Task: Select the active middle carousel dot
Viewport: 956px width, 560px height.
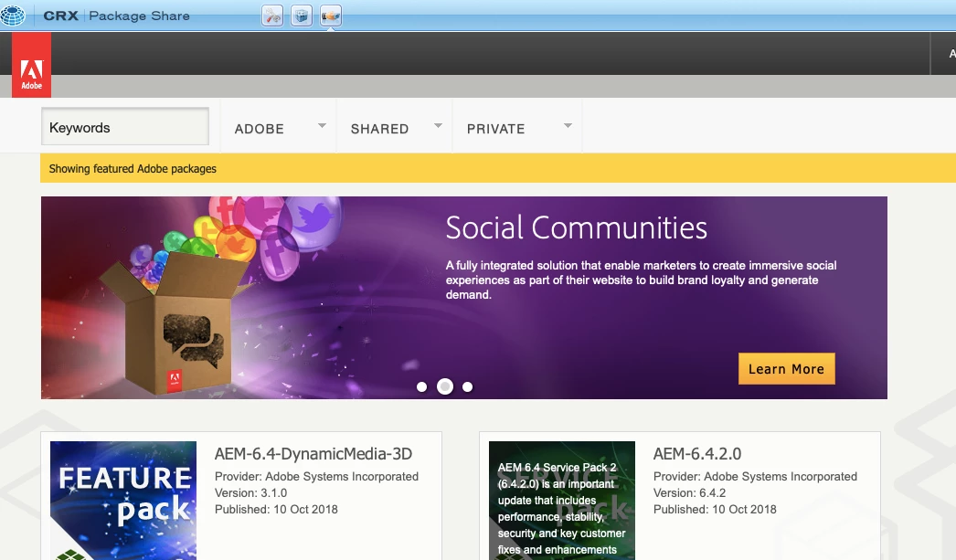Action: [445, 386]
